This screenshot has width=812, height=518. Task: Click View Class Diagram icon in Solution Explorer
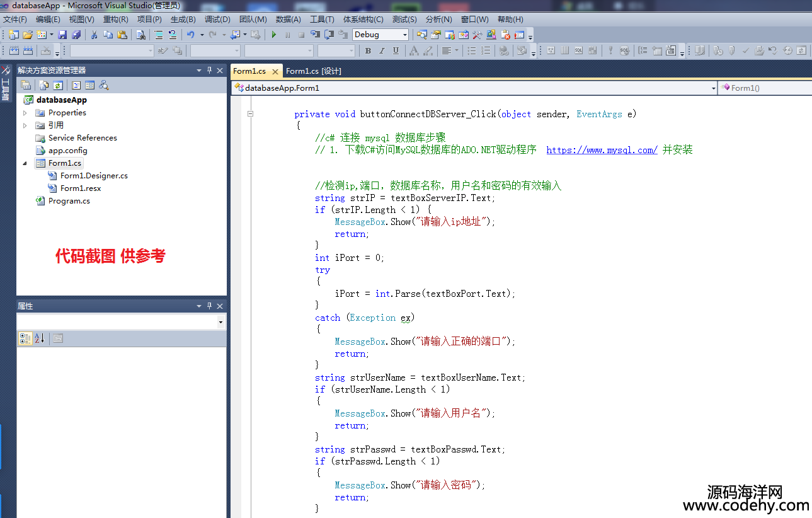(104, 85)
